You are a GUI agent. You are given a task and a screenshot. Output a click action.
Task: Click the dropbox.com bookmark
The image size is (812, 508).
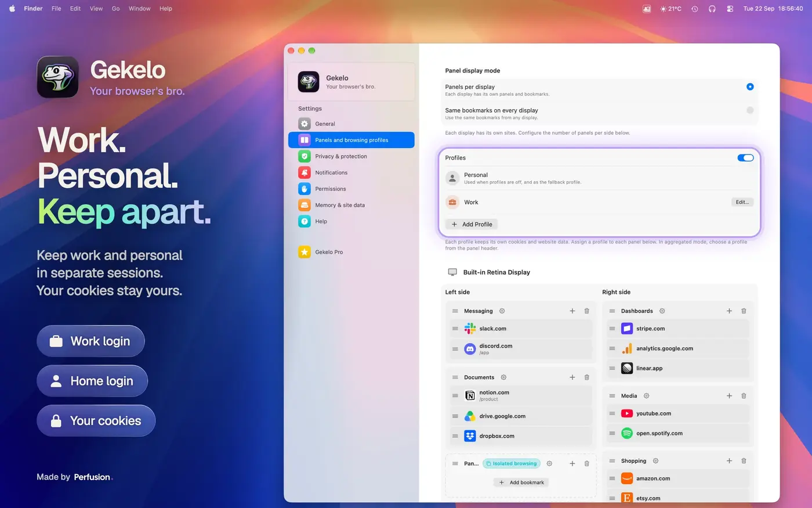coord(520,436)
